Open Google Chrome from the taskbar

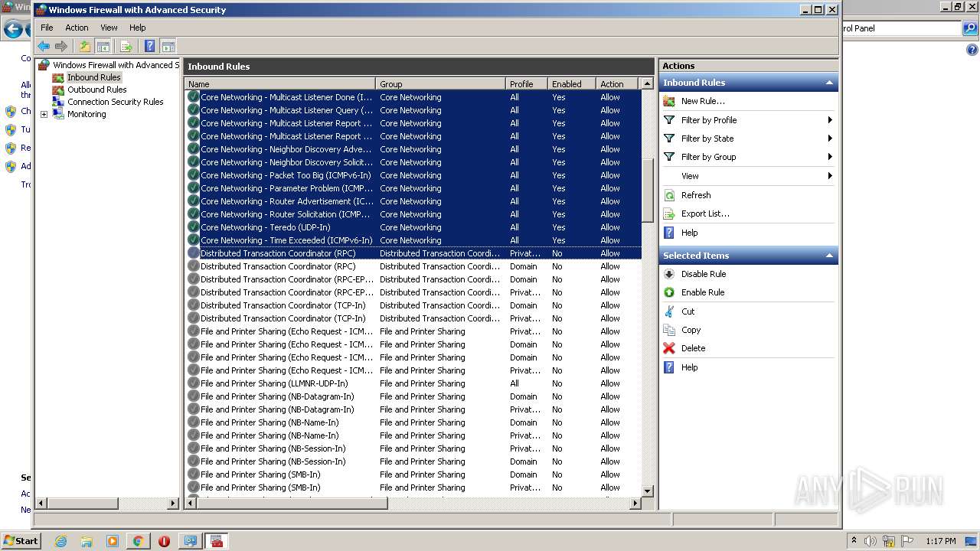point(138,541)
